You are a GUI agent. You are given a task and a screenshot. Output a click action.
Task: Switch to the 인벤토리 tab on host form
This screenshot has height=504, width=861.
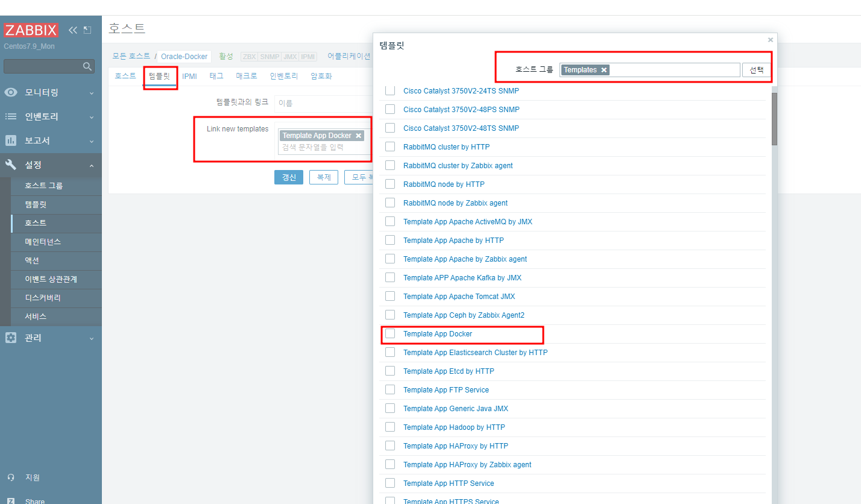point(284,76)
